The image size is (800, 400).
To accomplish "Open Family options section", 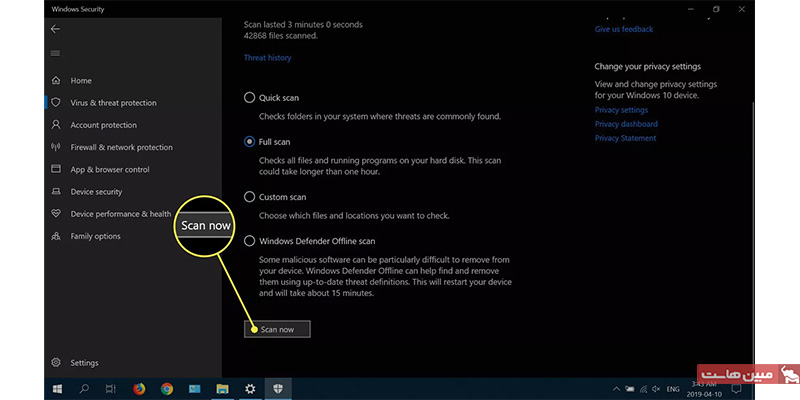I will pos(95,236).
